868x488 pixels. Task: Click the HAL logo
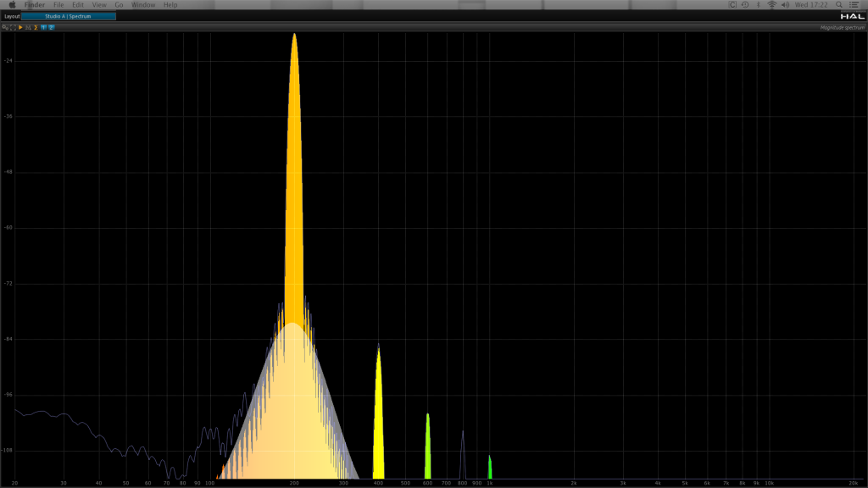coord(853,16)
